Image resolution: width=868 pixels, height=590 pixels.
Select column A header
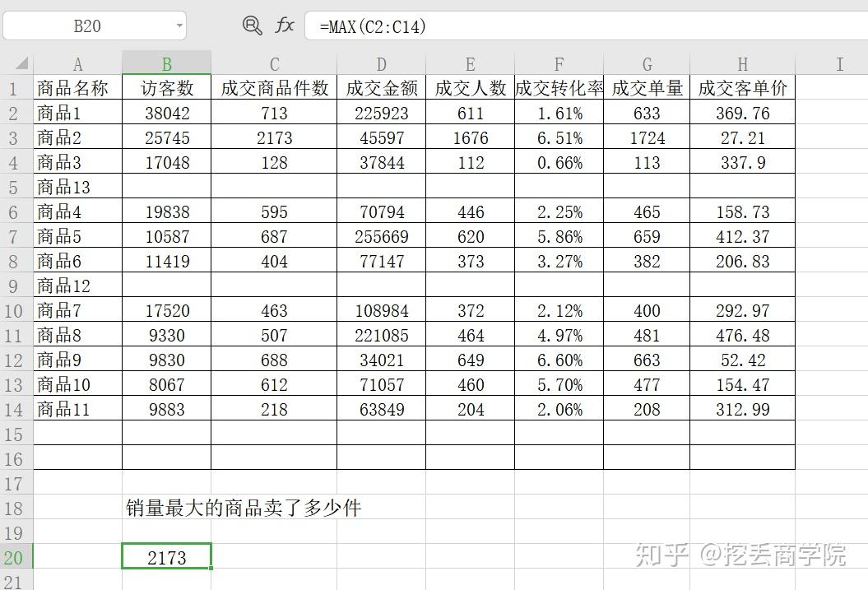(77, 63)
